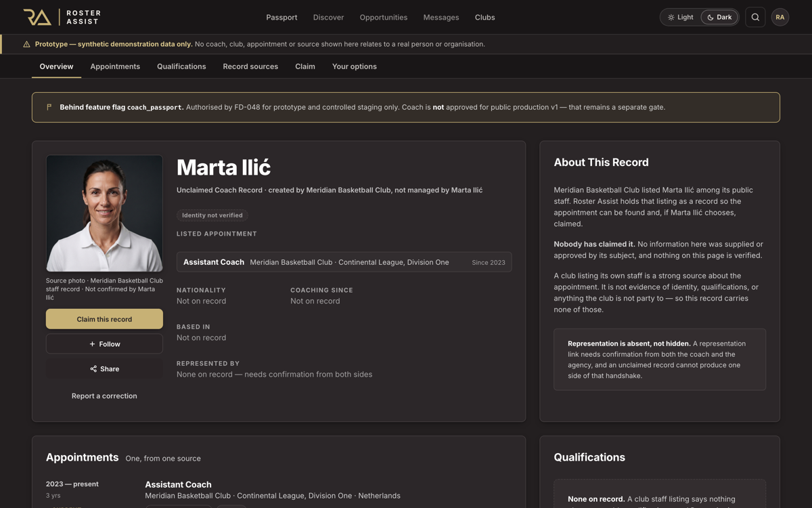812x508 pixels.
Task: Click Marta Ilić's source photo
Action: (x=104, y=213)
